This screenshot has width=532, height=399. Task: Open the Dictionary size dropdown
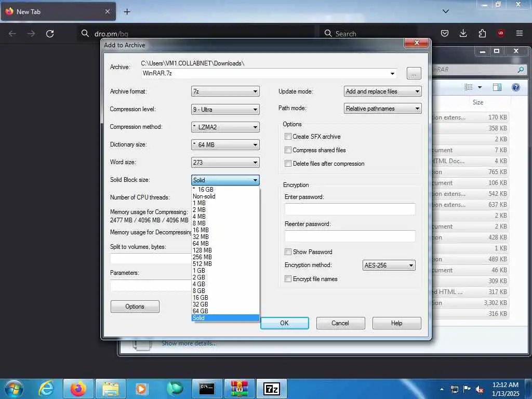(x=225, y=144)
